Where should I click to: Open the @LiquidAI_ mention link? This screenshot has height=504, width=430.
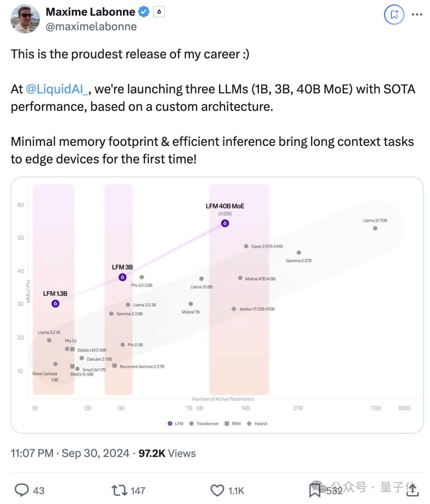click(x=57, y=89)
